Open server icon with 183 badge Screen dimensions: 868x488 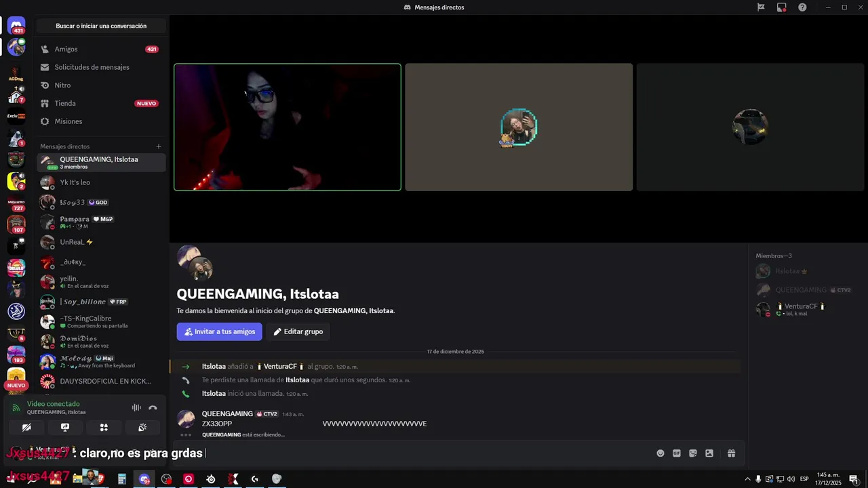coord(16,354)
